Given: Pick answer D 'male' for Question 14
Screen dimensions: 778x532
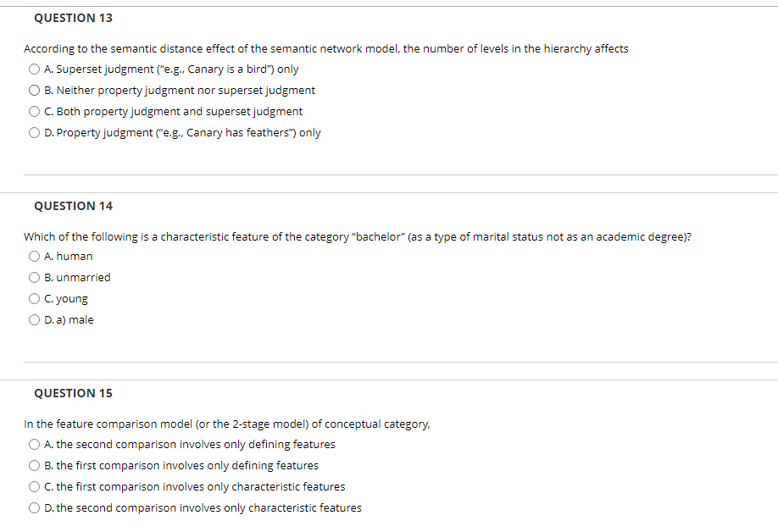Looking at the screenshot, I should pos(34,319).
